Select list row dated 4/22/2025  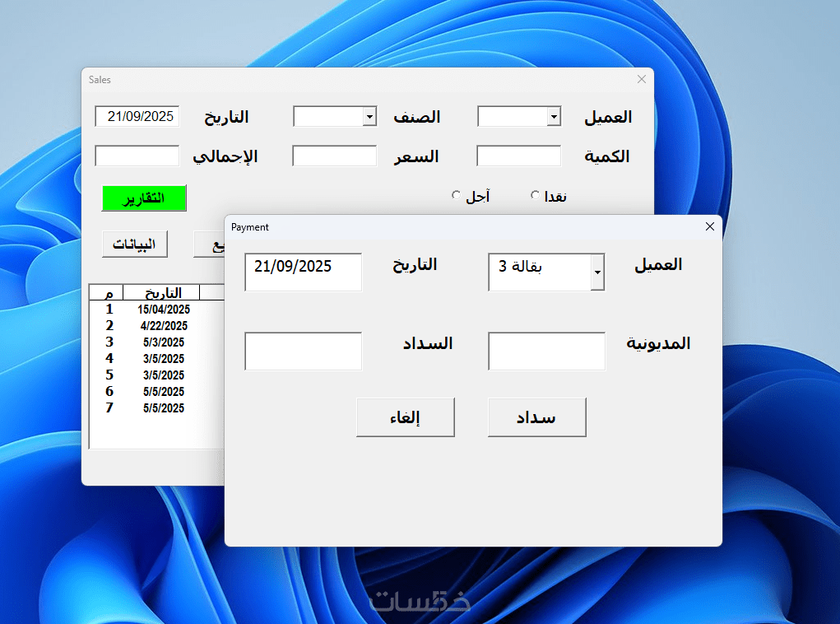[x=156, y=326]
